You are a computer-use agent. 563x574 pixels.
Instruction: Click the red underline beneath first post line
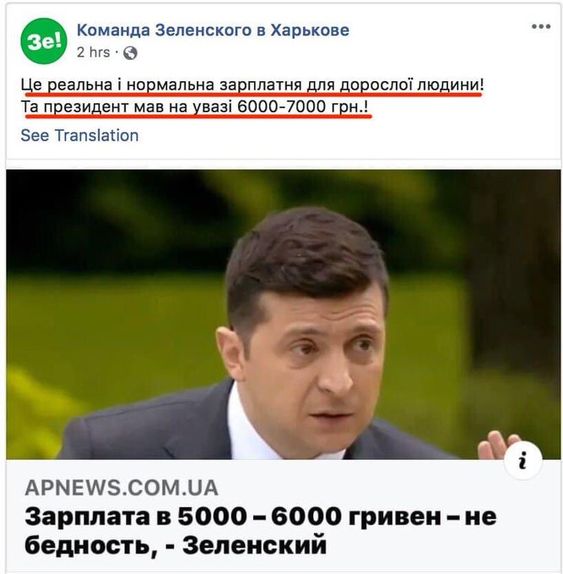(253, 95)
